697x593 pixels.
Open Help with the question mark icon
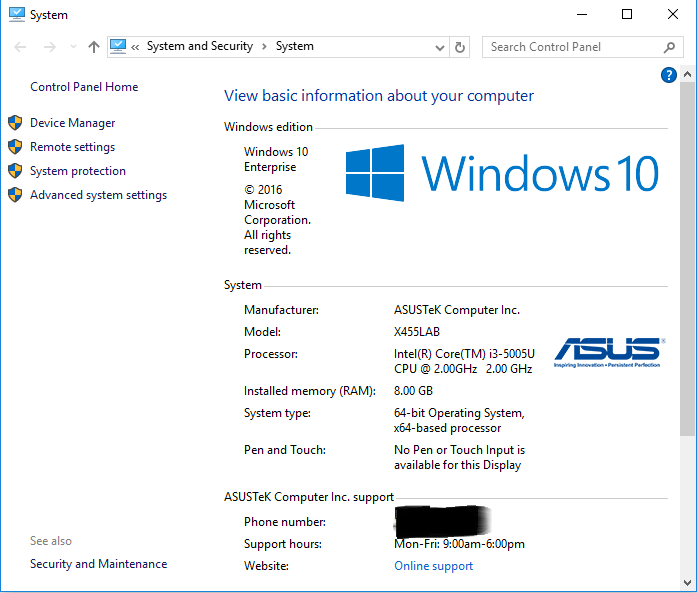[669, 75]
